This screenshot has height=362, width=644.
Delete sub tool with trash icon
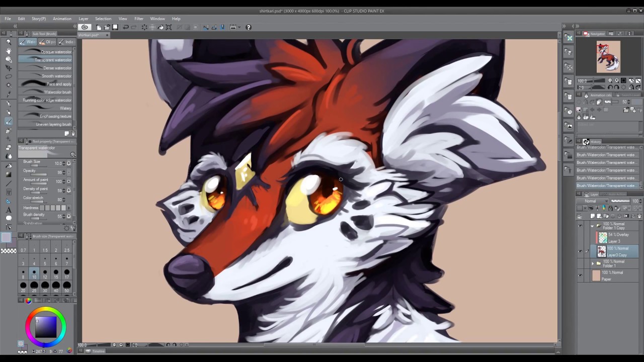pyautogui.click(x=73, y=134)
